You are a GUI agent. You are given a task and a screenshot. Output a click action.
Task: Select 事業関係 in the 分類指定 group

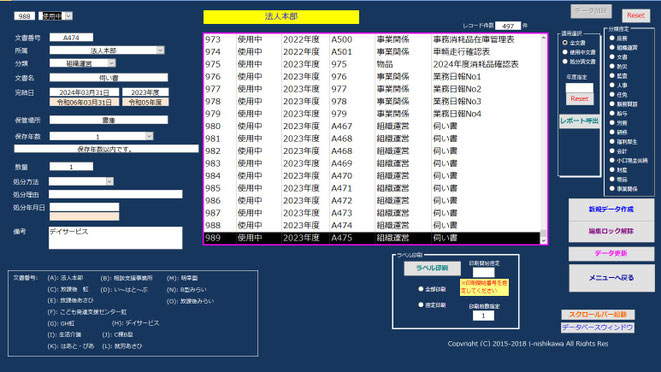coord(612,189)
